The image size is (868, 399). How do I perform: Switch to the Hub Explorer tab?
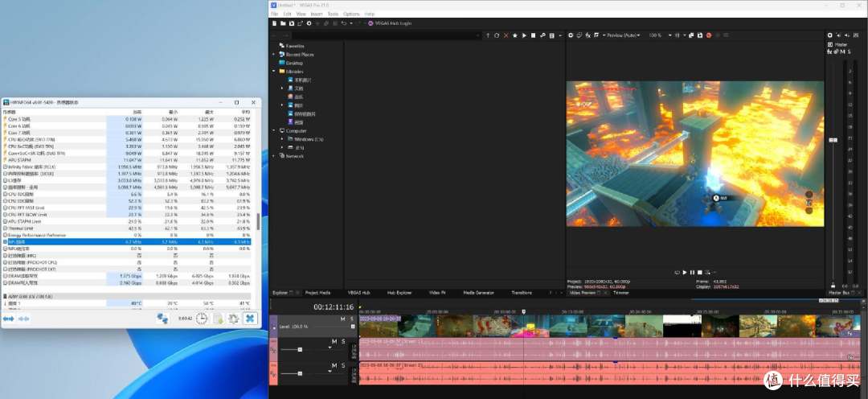pos(399,293)
